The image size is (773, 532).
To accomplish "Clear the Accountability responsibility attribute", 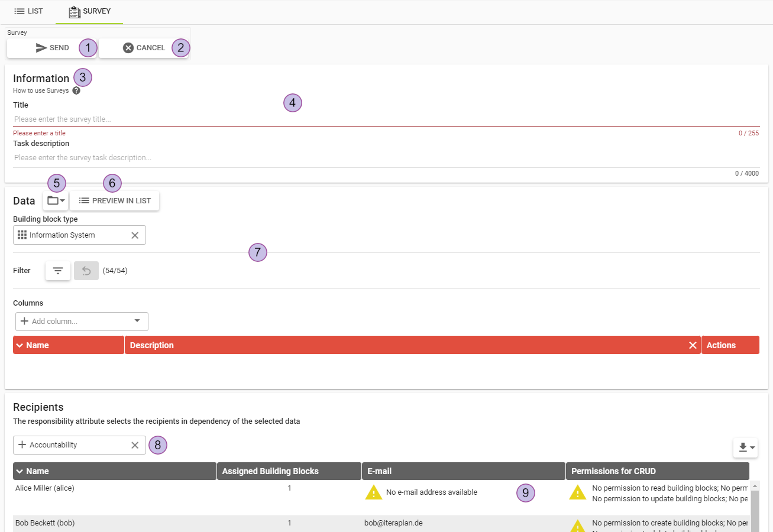I will coord(135,445).
